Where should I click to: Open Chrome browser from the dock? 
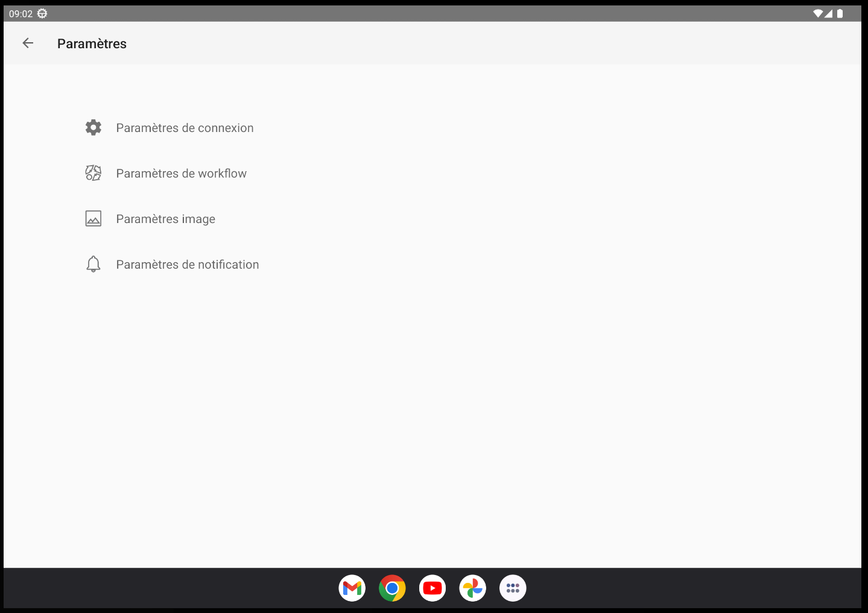point(392,588)
